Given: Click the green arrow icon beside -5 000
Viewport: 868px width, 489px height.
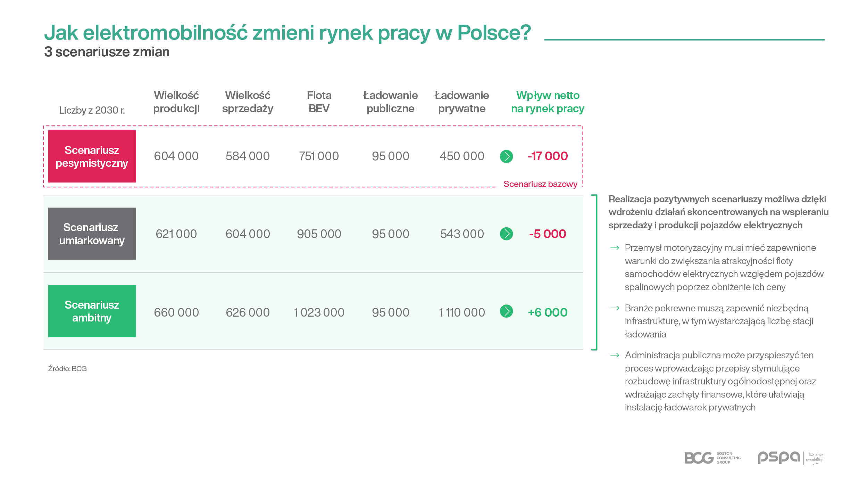Looking at the screenshot, I should (506, 234).
